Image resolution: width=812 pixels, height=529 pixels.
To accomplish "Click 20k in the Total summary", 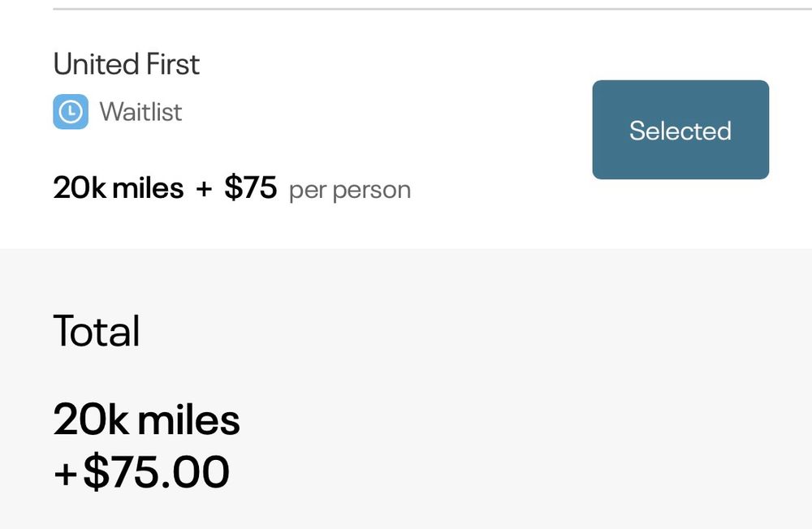I will [x=91, y=420].
